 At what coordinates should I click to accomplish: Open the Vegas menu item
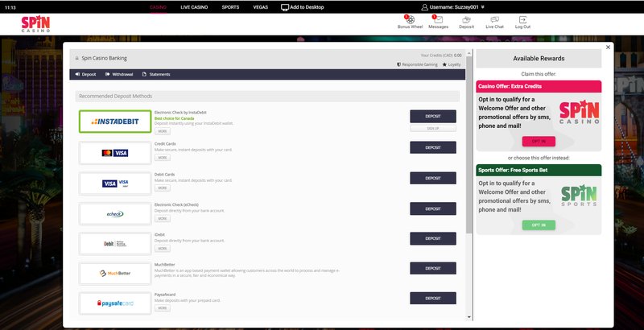(260, 7)
